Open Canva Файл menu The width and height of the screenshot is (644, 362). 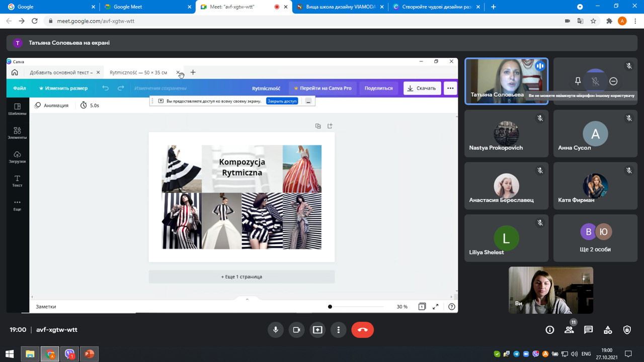(x=20, y=88)
